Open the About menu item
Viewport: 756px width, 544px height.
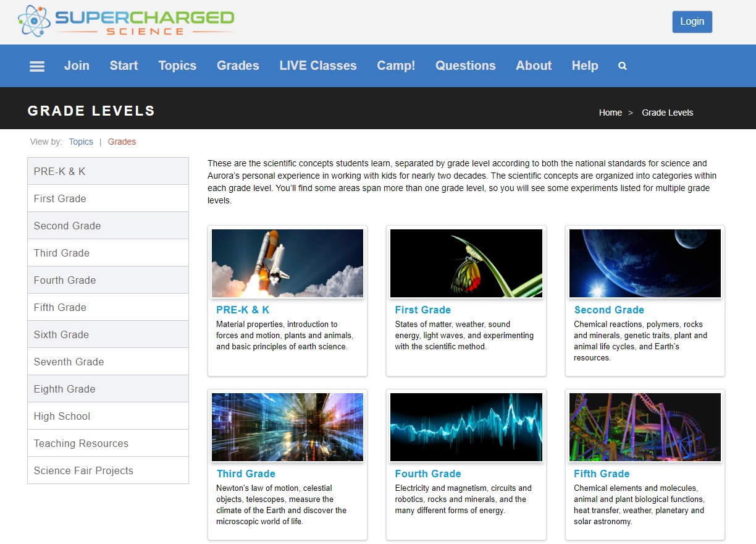534,66
